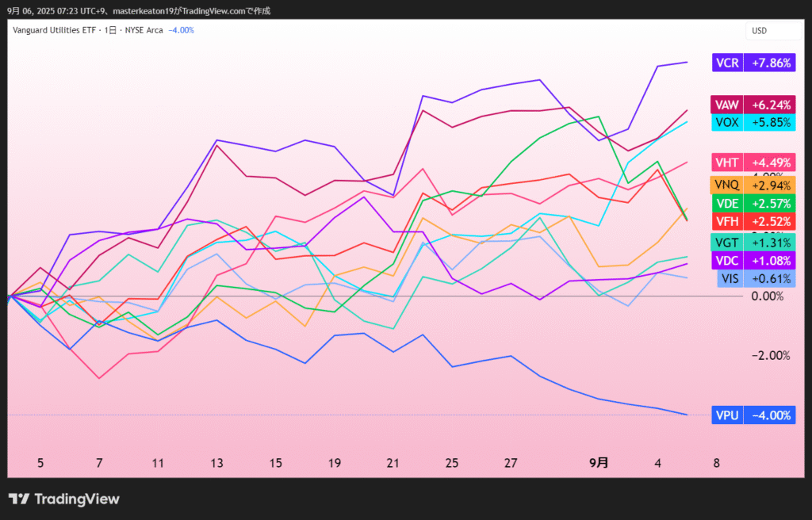The image size is (812, 520).
Task: Click the date label 7 on time axis
Action: coord(99,463)
